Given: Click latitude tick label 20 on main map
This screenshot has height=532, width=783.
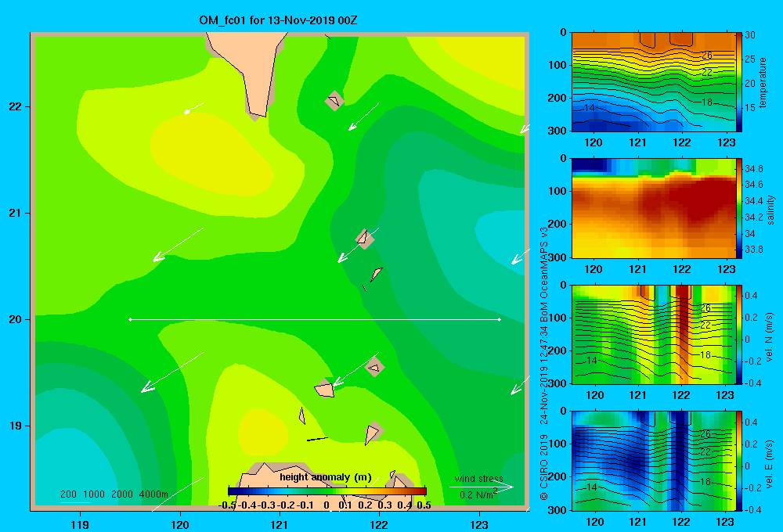Looking at the screenshot, I should click(x=15, y=319).
